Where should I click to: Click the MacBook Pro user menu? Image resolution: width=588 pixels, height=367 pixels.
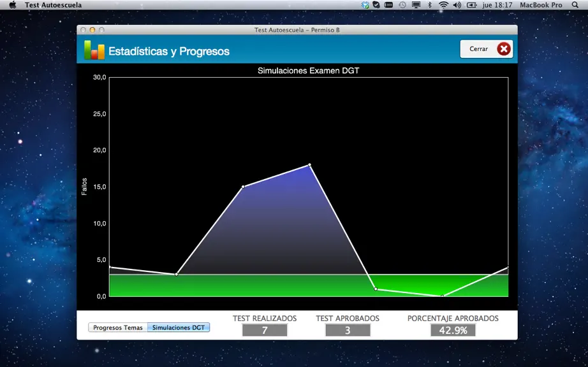541,5
